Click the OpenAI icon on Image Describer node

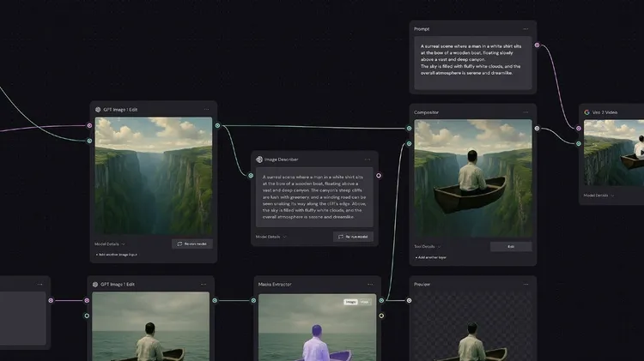click(258, 159)
